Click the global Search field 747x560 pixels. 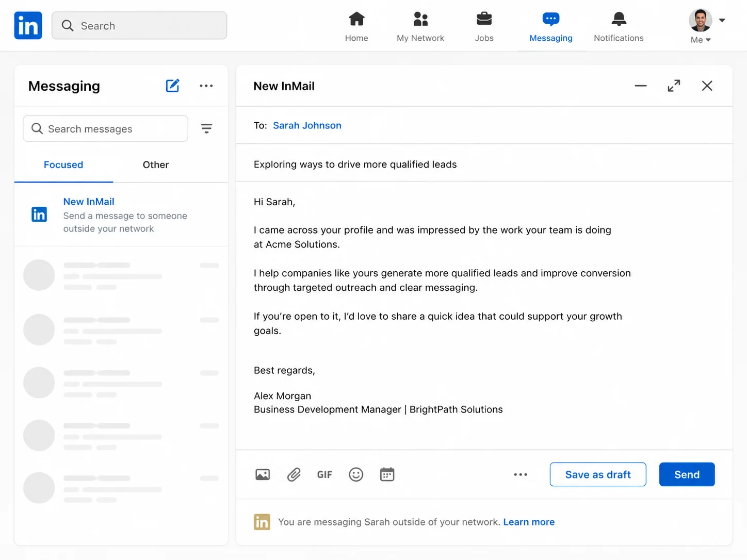click(139, 25)
